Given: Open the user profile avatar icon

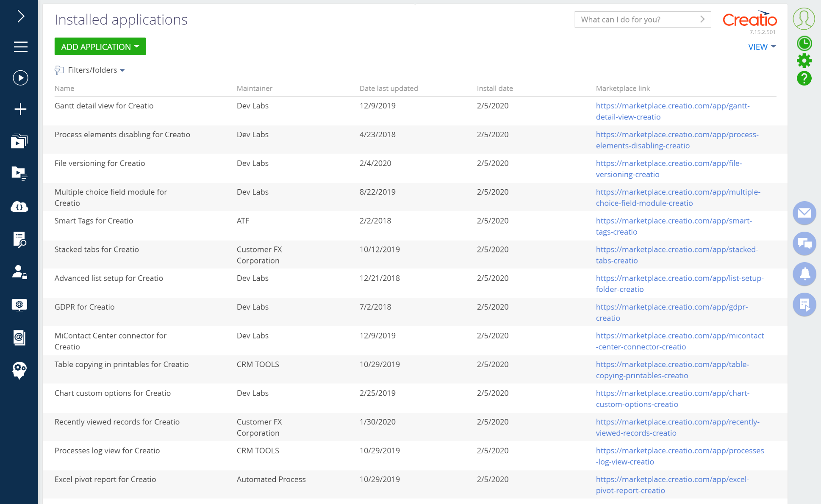Looking at the screenshot, I should [x=804, y=19].
